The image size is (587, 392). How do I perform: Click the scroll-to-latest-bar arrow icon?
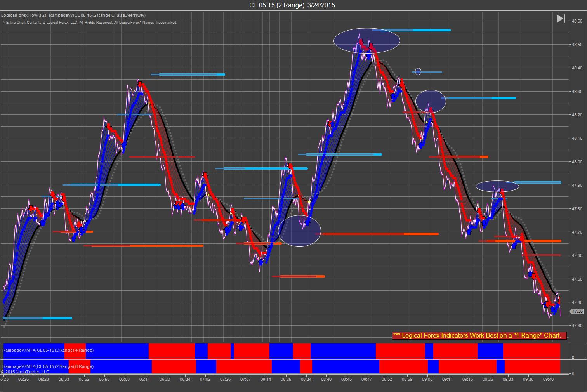click(561, 18)
